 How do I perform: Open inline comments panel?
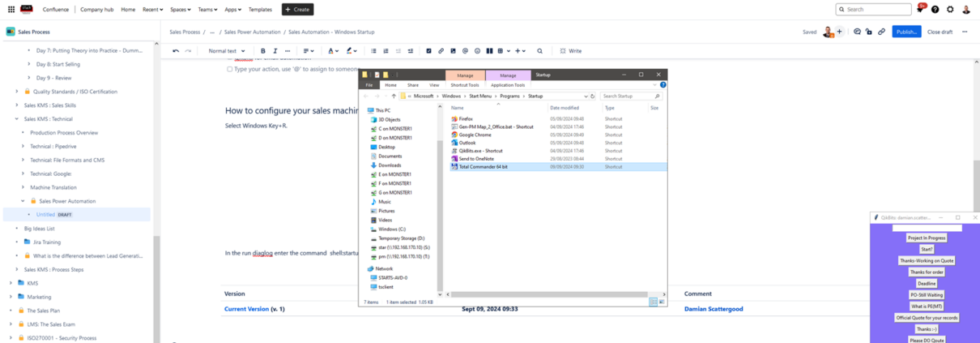[x=858, y=32]
